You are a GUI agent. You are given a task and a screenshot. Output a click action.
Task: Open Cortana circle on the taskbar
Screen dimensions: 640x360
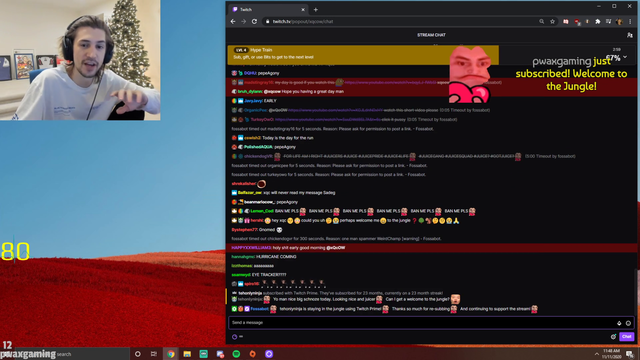138,354
